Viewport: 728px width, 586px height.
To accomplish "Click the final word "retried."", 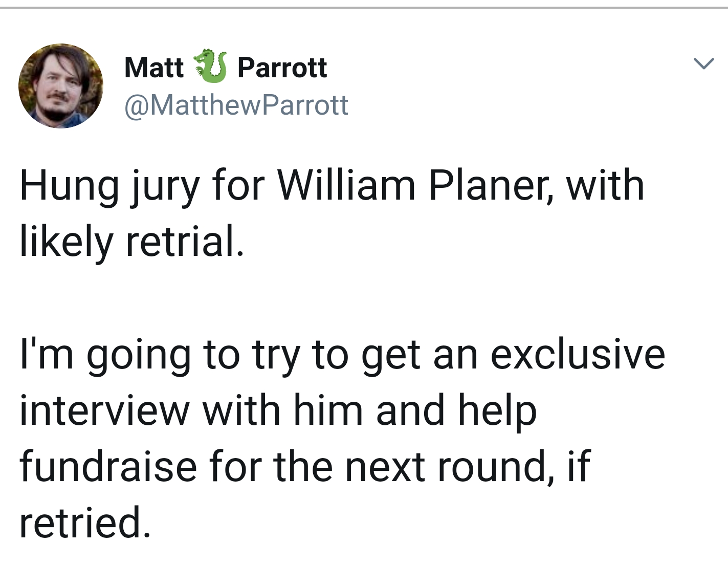I will coord(85,522).
